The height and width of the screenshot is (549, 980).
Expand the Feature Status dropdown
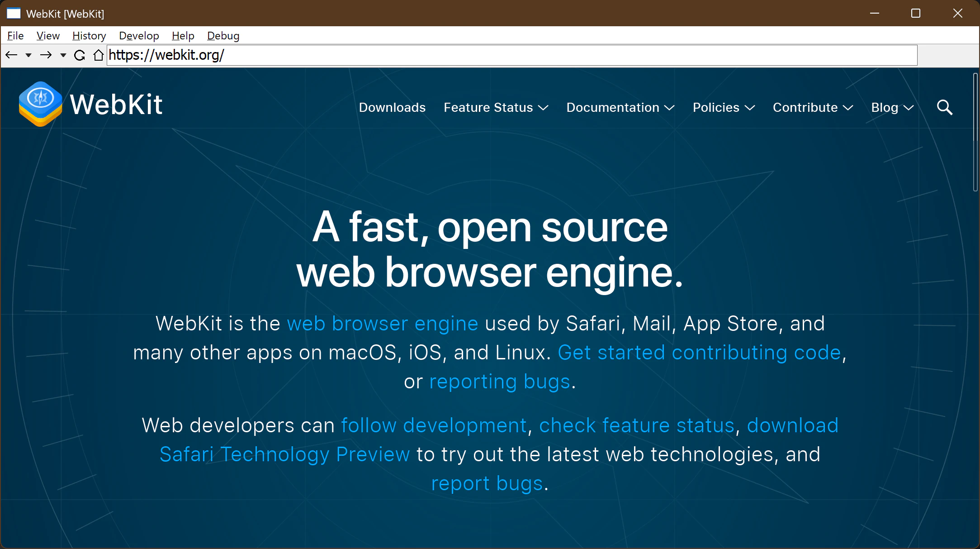[x=496, y=107]
